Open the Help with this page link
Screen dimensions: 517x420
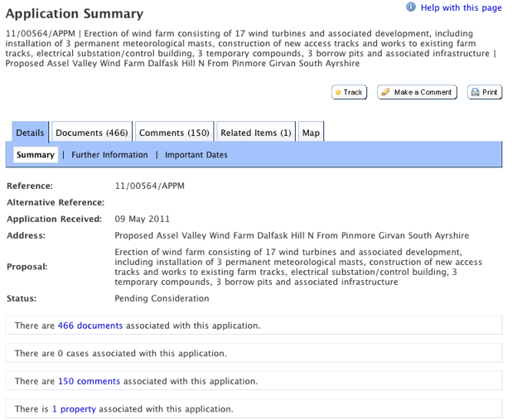click(x=461, y=7)
